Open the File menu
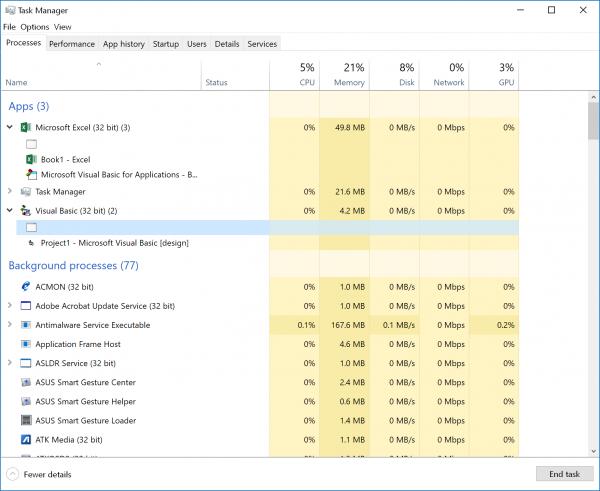The image size is (600, 491). point(9,27)
